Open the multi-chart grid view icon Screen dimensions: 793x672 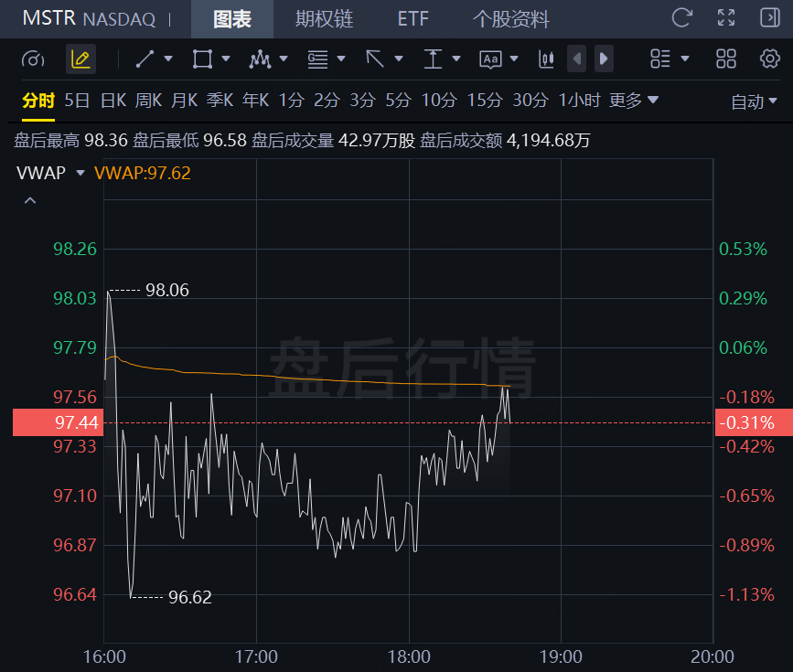726,59
